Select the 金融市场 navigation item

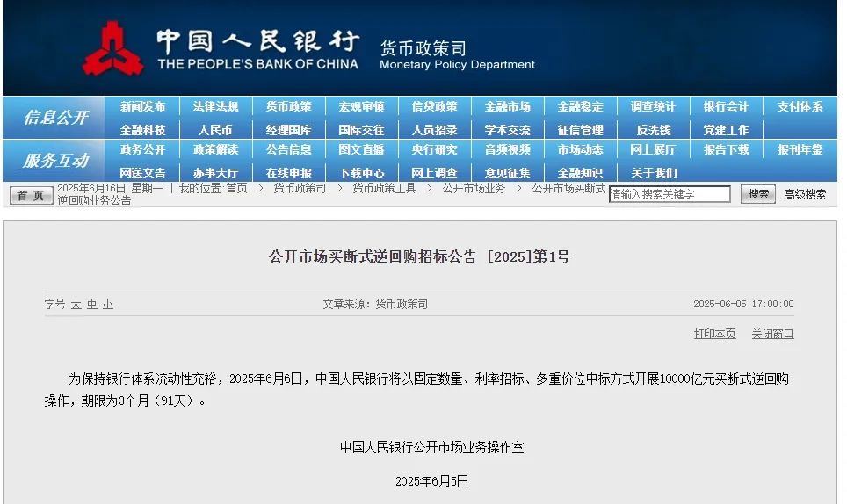pyautogui.click(x=507, y=106)
